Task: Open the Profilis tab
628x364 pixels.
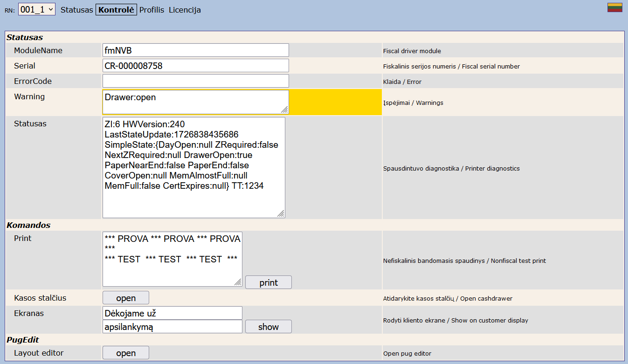Action: pyautogui.click(x=152, y=10)
